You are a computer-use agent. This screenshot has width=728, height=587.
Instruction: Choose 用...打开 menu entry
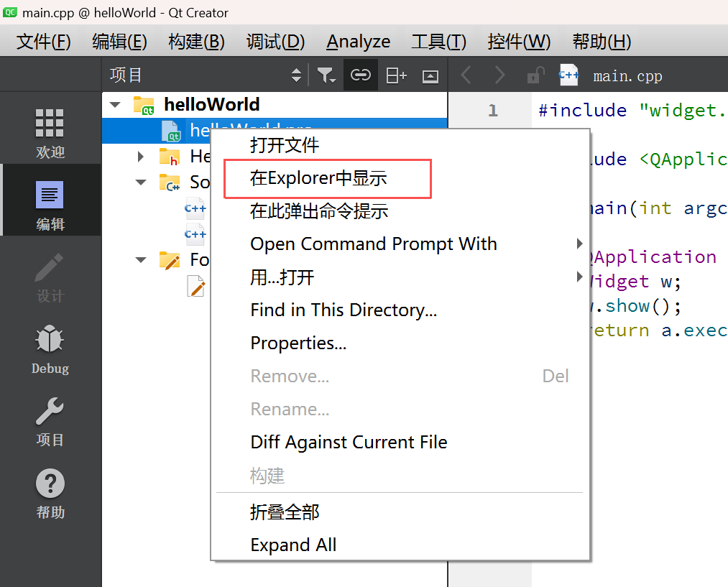click(x=400, y=277)
